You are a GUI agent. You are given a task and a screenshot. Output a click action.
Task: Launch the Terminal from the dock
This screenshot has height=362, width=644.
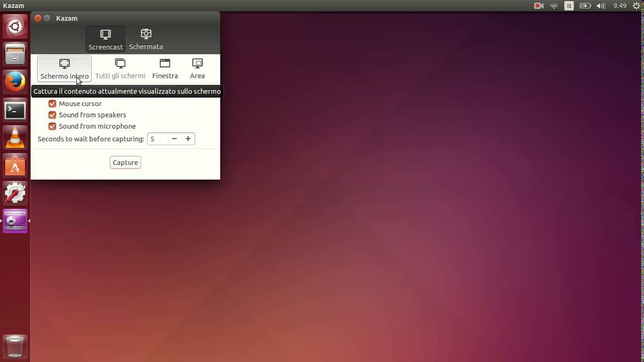point(15,110)
